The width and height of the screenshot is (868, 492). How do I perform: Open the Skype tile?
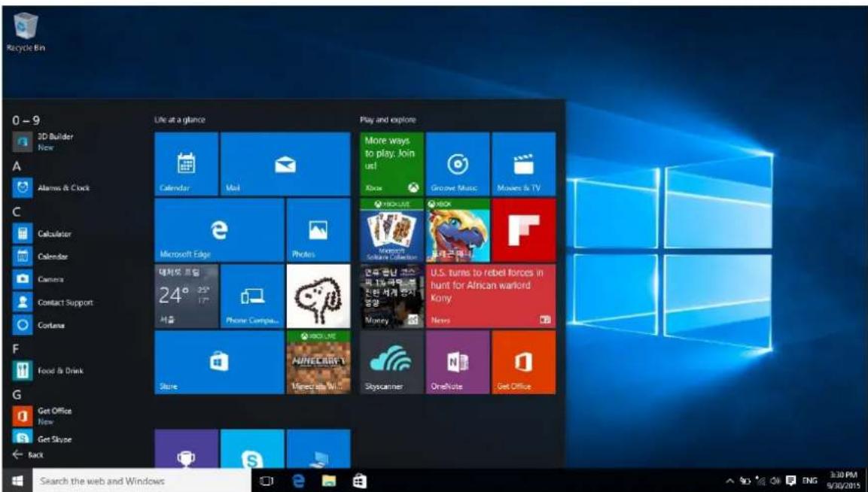tap(252, 448)
